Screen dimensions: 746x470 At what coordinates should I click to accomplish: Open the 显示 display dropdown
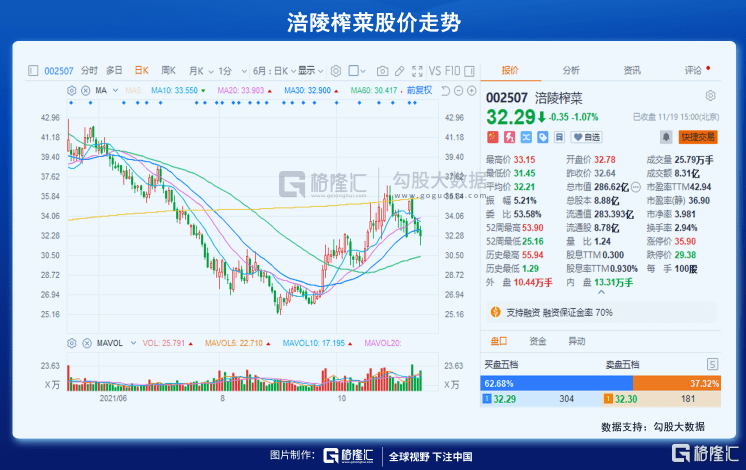tap(311, 71)
